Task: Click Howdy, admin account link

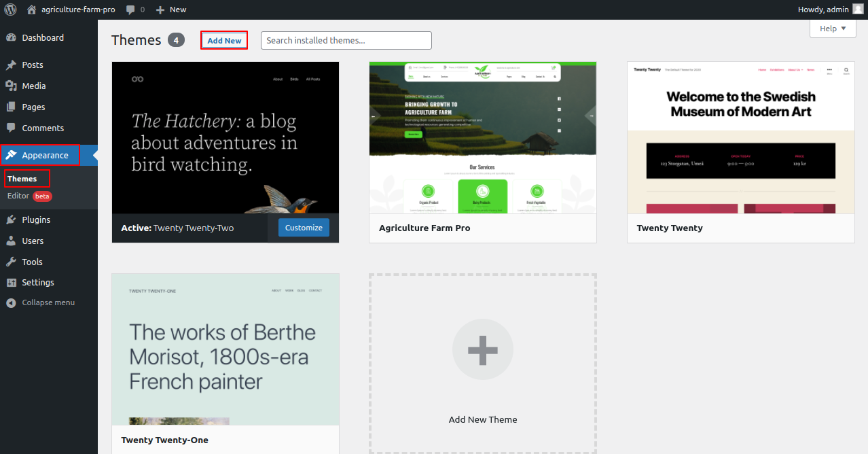Action: 823,10
